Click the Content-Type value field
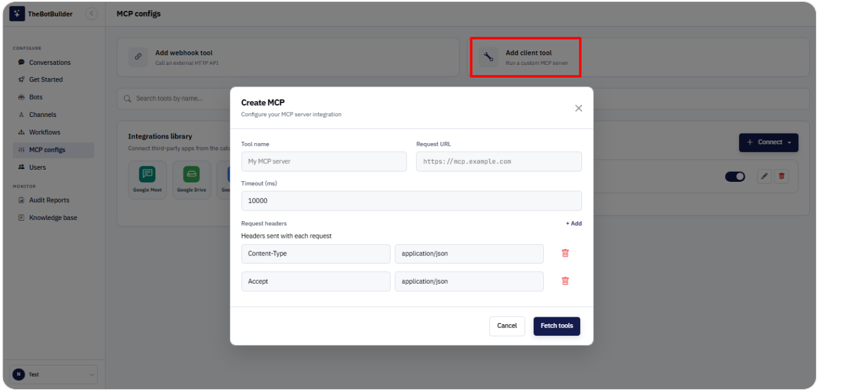The width and height of the screenshot is (868, 391). point(469,254)
